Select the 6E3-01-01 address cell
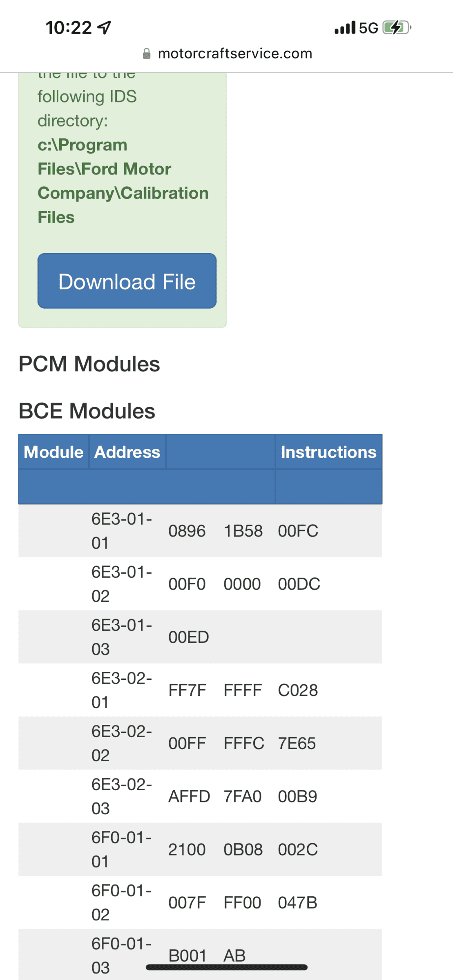 coord(121,531)
